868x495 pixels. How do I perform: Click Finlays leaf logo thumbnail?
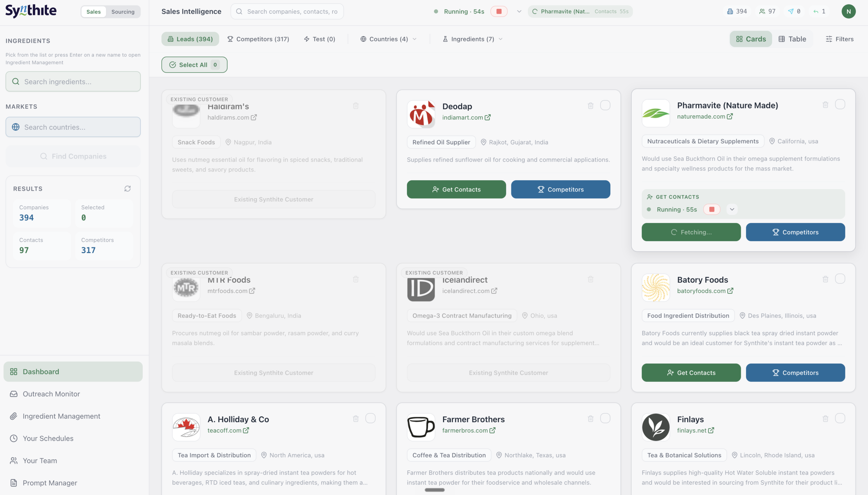click(x=656, y=427)
